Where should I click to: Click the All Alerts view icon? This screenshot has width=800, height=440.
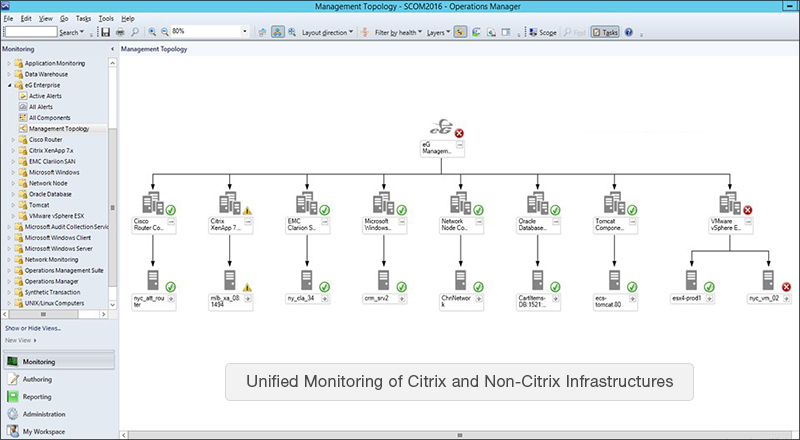pos(22,107)
